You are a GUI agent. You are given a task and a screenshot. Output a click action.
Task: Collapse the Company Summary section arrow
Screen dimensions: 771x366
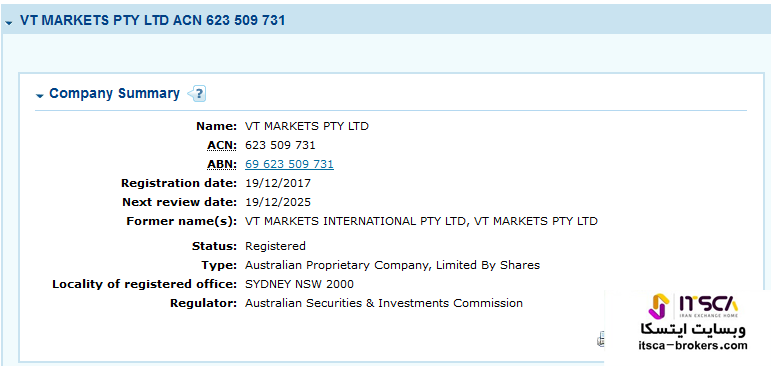[x=40, y=95]
